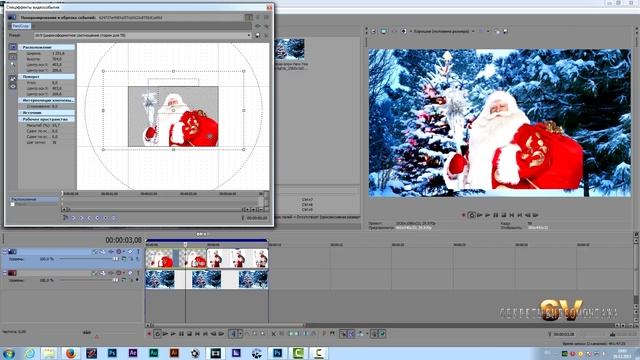This screenshot has height=360, width=640.
Task: Select the Normal Edit tool in timeline toolbar
Action: (x=233, y=334)
